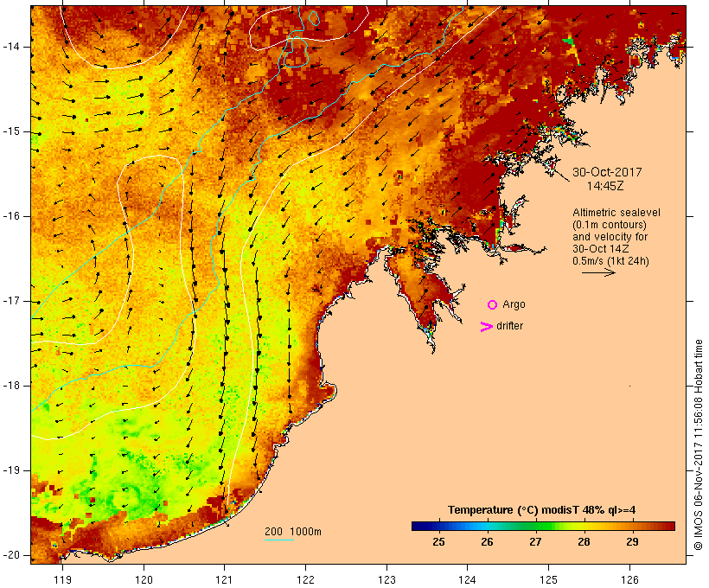Click the magenta drifter arrow legend symbol
The height and width of the screenshot is (588, 709).
[x=486, y=327]
